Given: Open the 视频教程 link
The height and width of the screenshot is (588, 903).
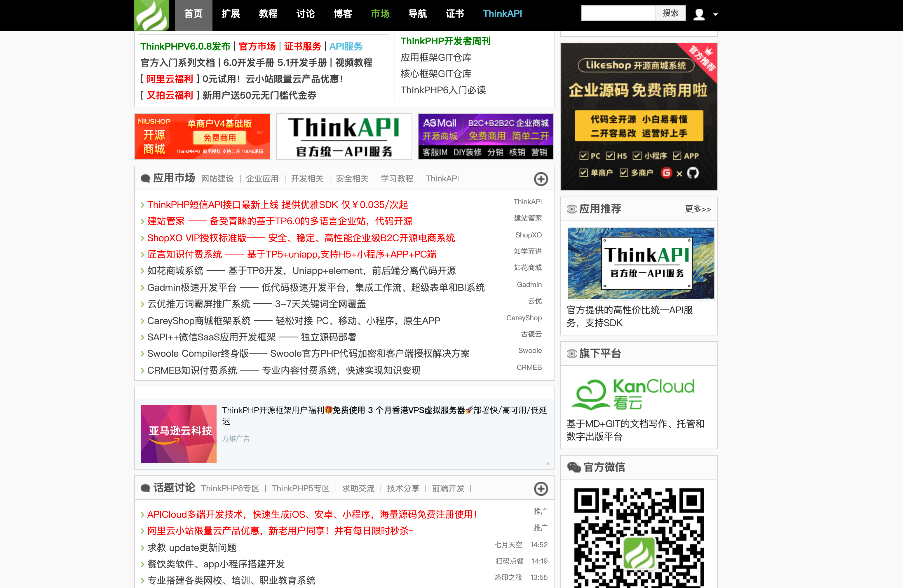Looking at the screenshot, I should tap(354, 62).
